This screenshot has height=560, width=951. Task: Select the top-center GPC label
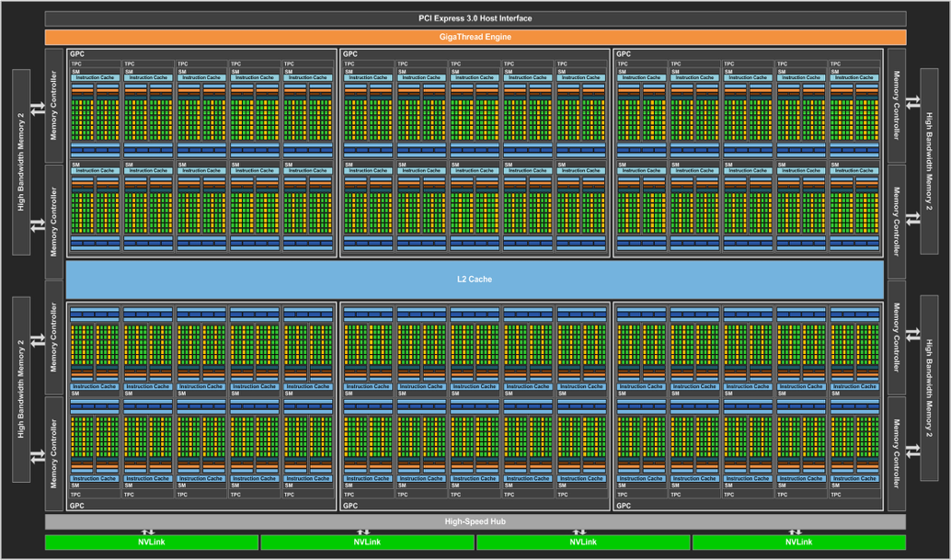click(352, 53)
